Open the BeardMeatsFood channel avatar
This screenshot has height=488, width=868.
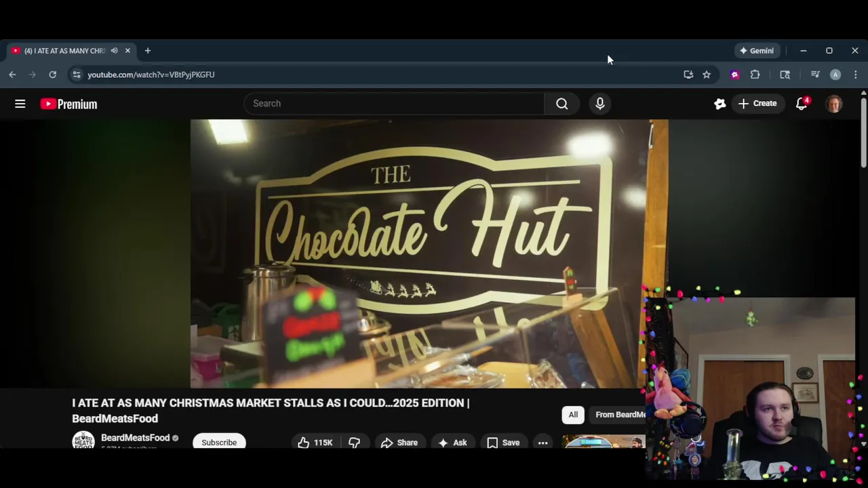(x=83, y=441)
